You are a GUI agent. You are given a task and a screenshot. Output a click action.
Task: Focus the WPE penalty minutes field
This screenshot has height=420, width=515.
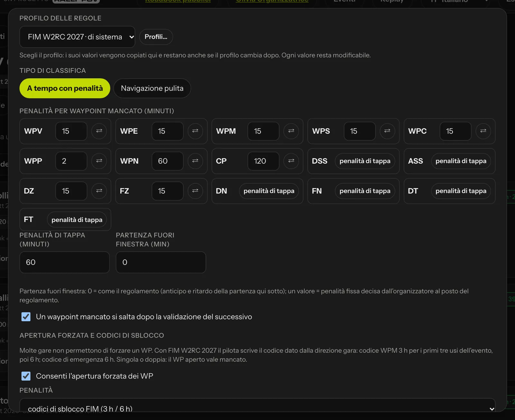(167, 131)
